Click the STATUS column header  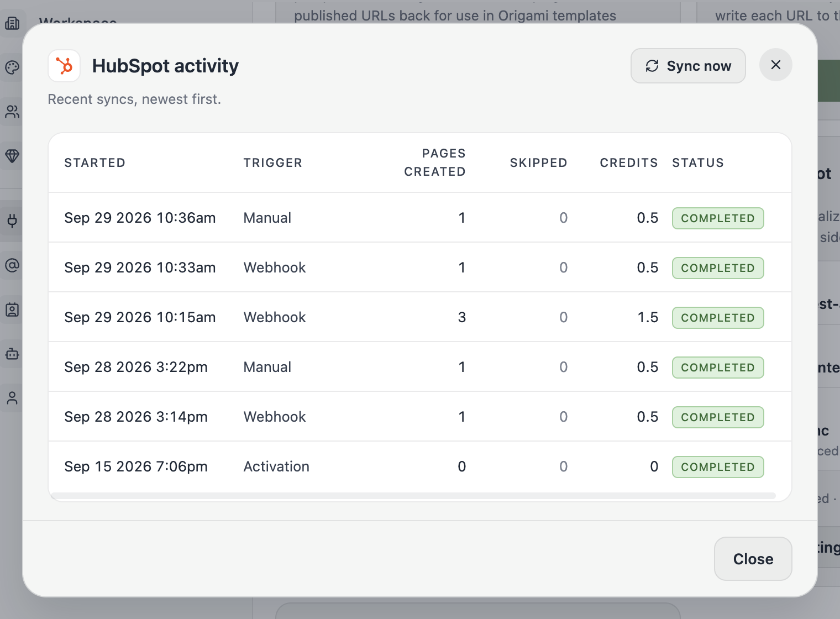(x=698, y=162)
